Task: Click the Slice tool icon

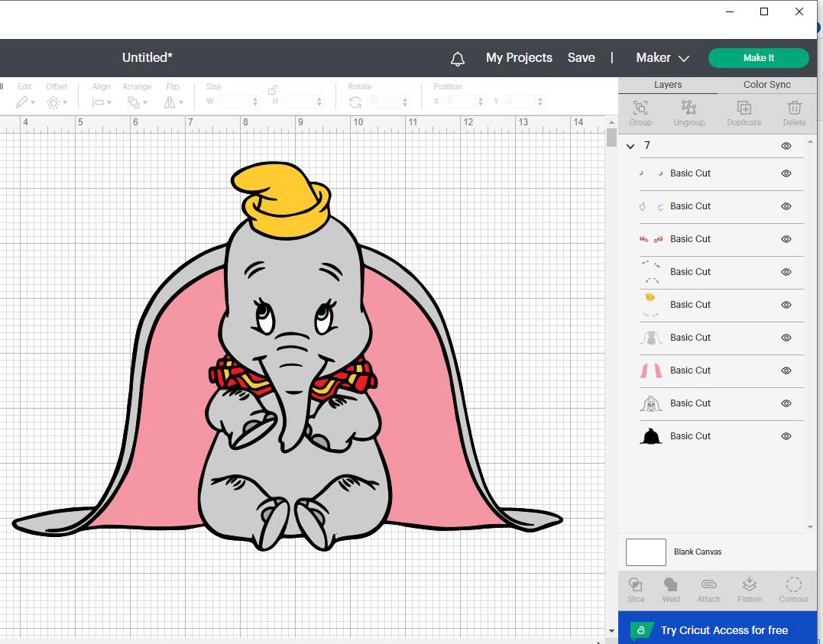Action: click(x=635, y=584)
